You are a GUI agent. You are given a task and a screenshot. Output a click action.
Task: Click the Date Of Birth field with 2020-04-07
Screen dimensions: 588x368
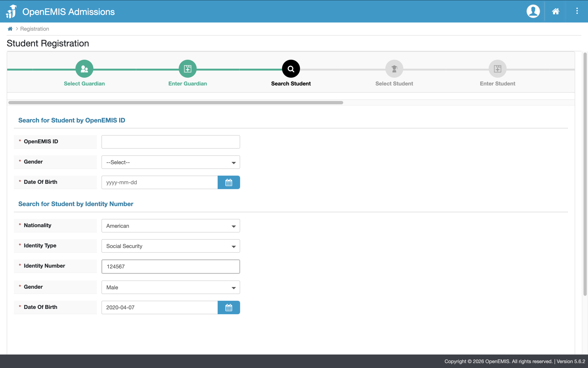coord(160,308)
